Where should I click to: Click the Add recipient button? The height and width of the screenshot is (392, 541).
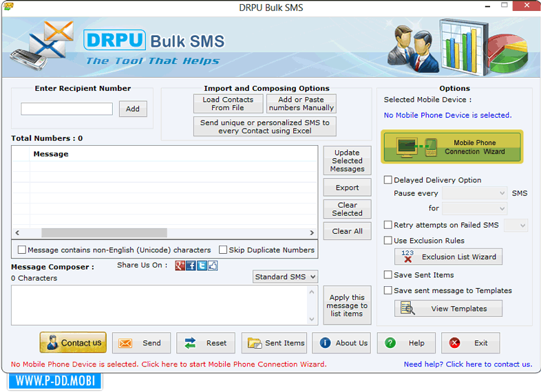133,109
